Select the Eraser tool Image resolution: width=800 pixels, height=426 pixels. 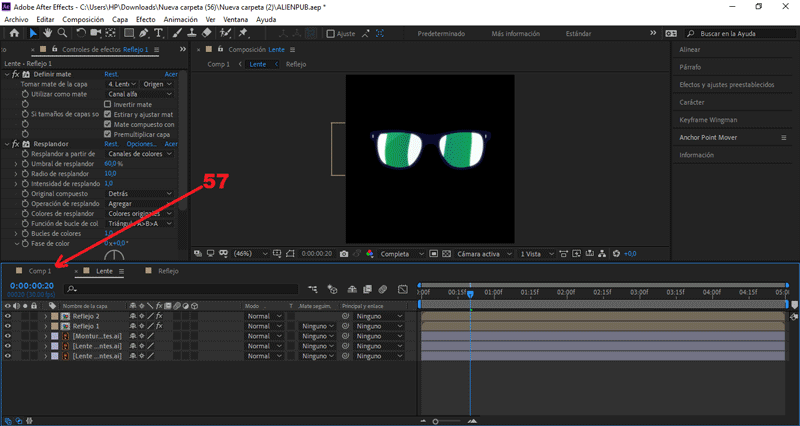tap(206, 33)
